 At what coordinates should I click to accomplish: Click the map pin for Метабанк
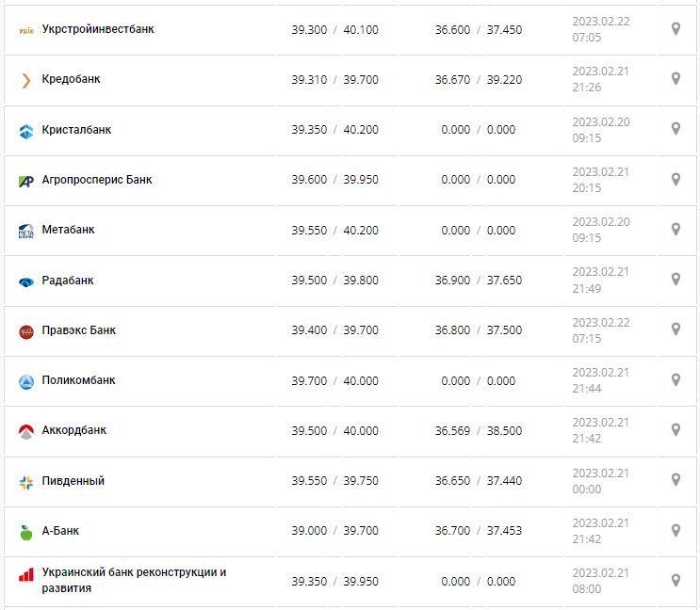676,230
